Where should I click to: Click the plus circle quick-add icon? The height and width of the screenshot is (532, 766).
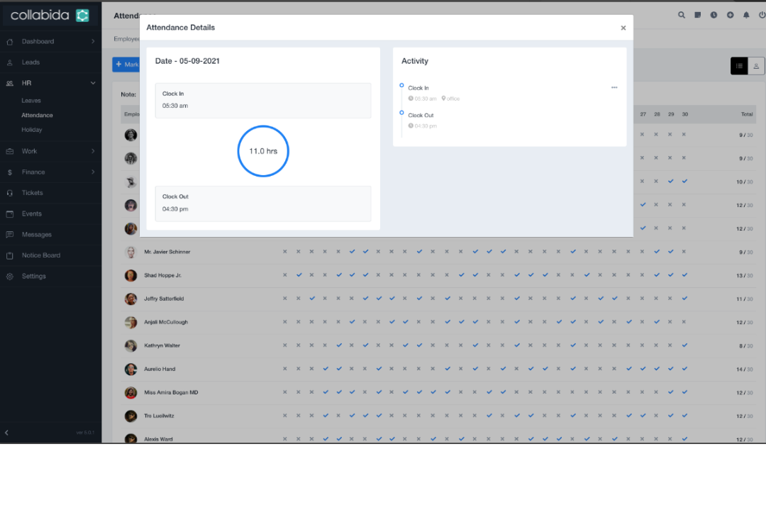pos(730,15)
